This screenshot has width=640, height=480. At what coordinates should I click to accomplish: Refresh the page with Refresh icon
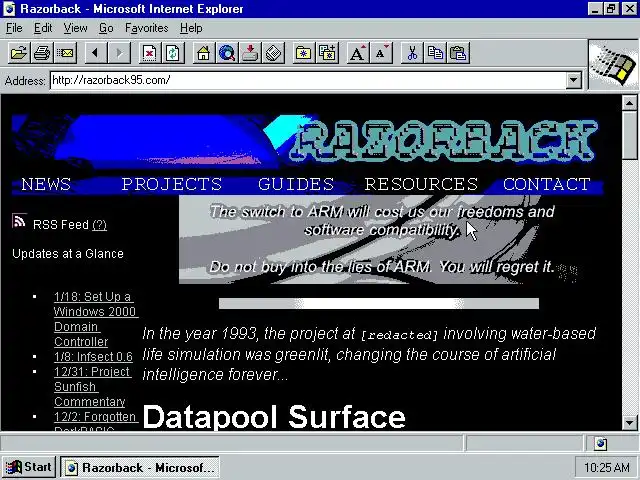coord(173,53)
